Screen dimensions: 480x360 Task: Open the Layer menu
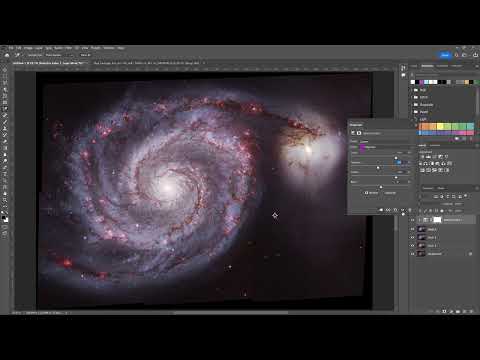pyautogui.click(x=39, y=48)
